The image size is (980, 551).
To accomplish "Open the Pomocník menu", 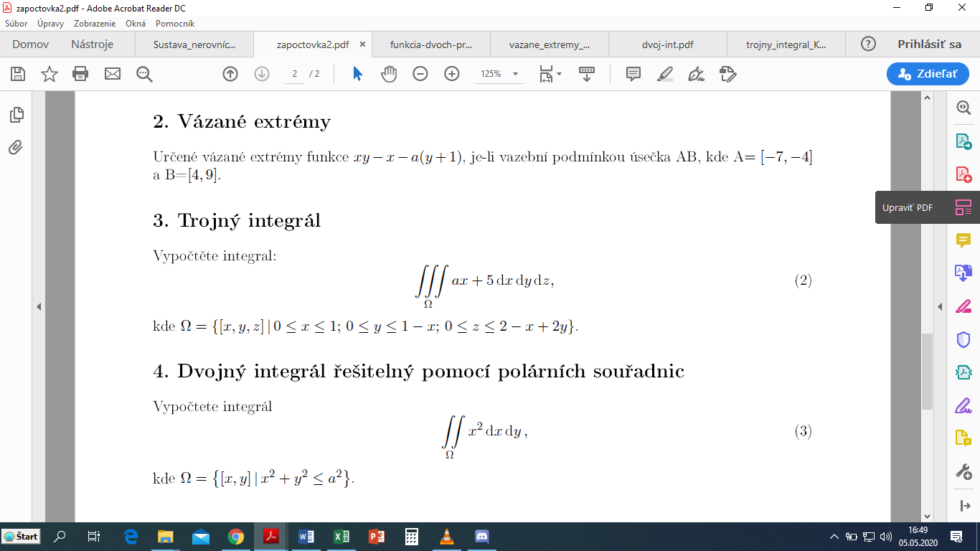I will [174, 24].
